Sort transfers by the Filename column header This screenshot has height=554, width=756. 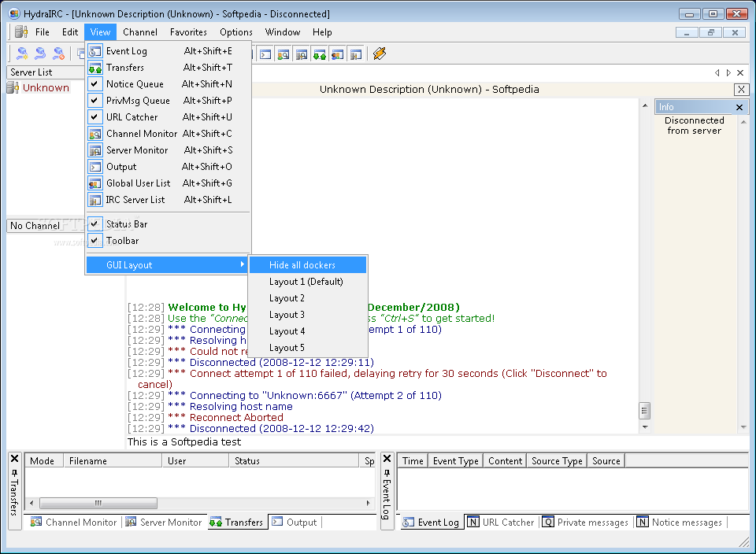click(x=113, y=461)
